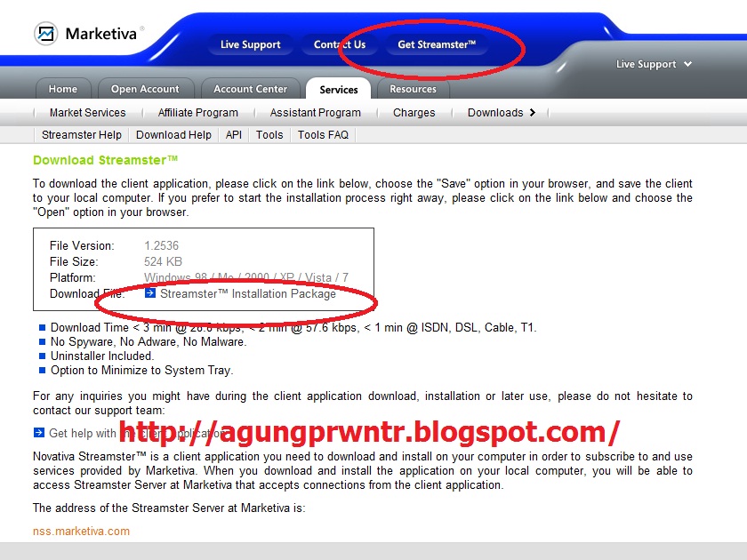Switch to the Open Account tab
This screenshot has width=747, height=560.
(x=145, y=89)
